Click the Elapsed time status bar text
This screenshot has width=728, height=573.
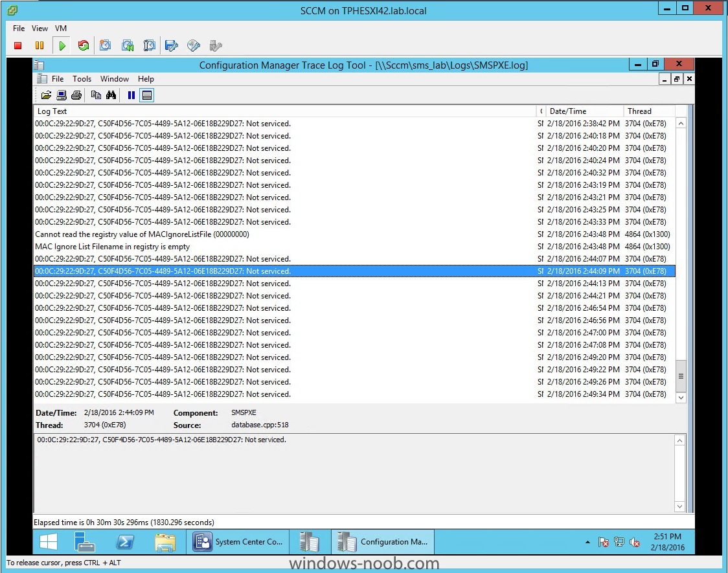[124, 522]
